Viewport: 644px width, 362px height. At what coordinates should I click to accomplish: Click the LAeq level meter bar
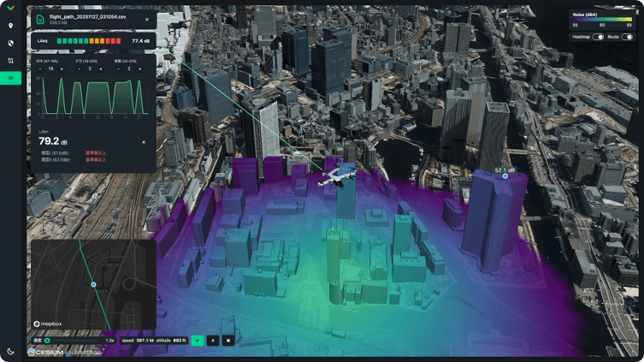click(89, 41)
